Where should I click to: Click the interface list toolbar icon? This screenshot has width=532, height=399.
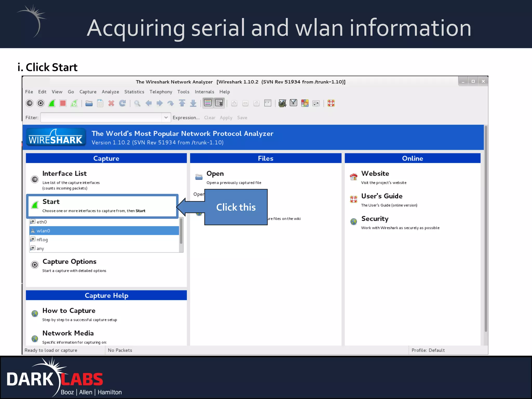30,103
